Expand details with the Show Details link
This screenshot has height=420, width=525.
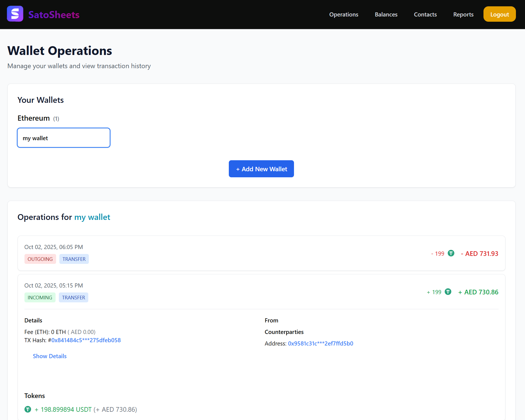[x=50, y=356]
